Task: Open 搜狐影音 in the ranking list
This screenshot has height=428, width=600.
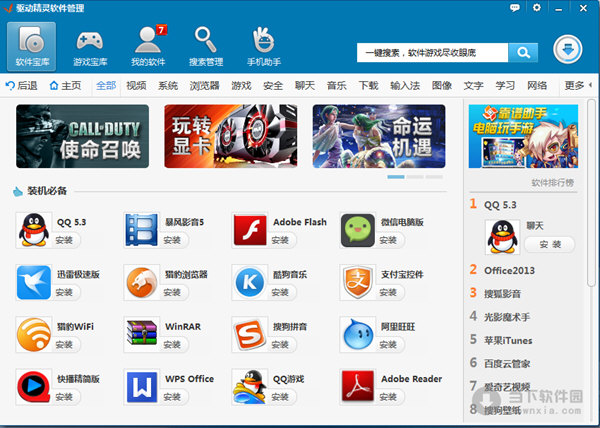Action: tap(502, 294)
